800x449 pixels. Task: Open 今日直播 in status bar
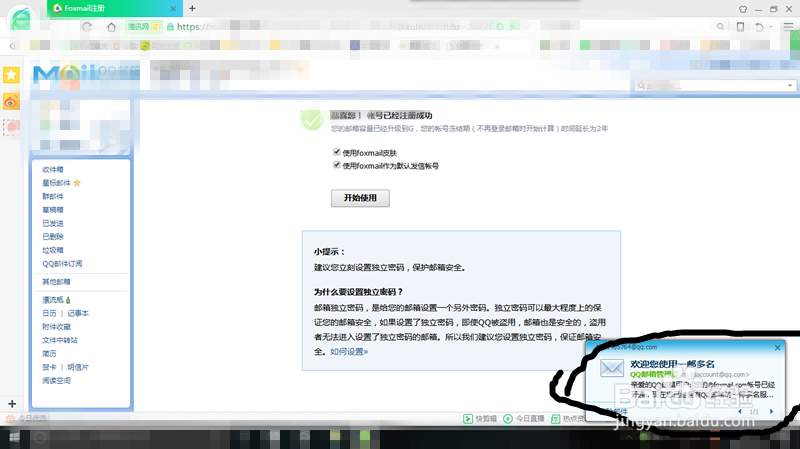524,419
